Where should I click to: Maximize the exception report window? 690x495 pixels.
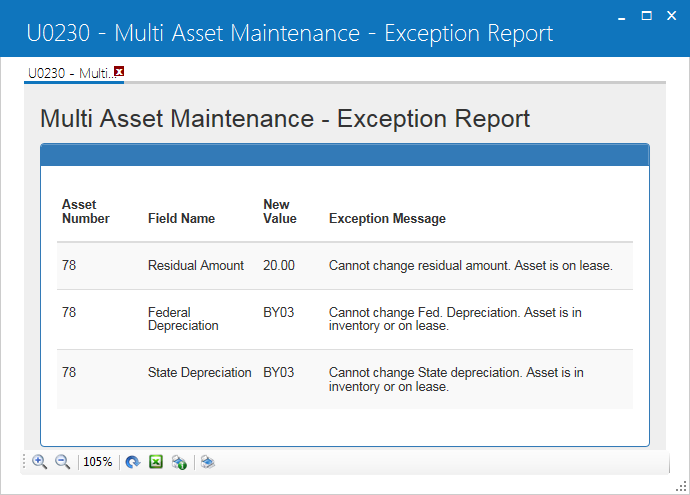pos(646,16)
